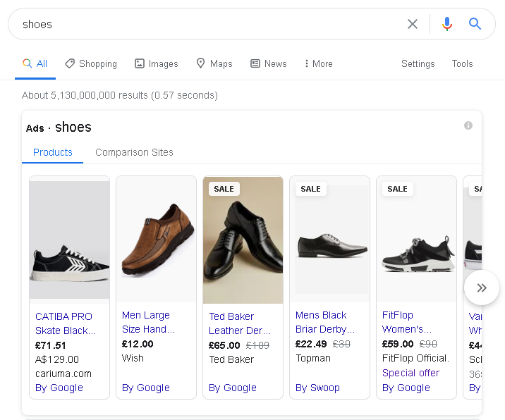
Task: Click FitFlop Special offer link
Action: click(410, 373)
